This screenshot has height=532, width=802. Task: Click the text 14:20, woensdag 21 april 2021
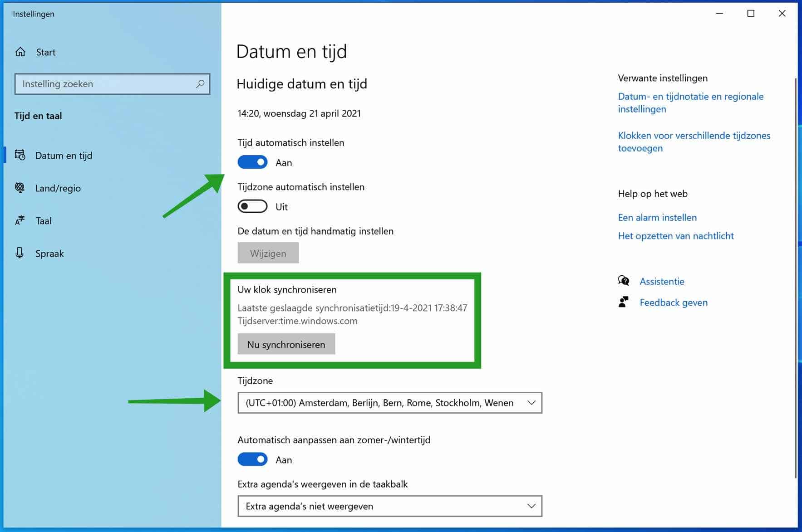tap(299, 113)
